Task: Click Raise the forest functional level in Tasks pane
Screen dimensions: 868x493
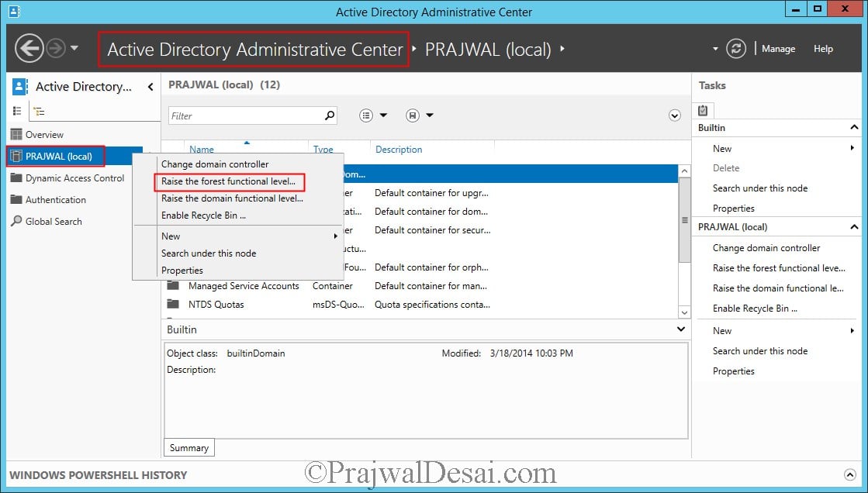Action: [779, 267]
